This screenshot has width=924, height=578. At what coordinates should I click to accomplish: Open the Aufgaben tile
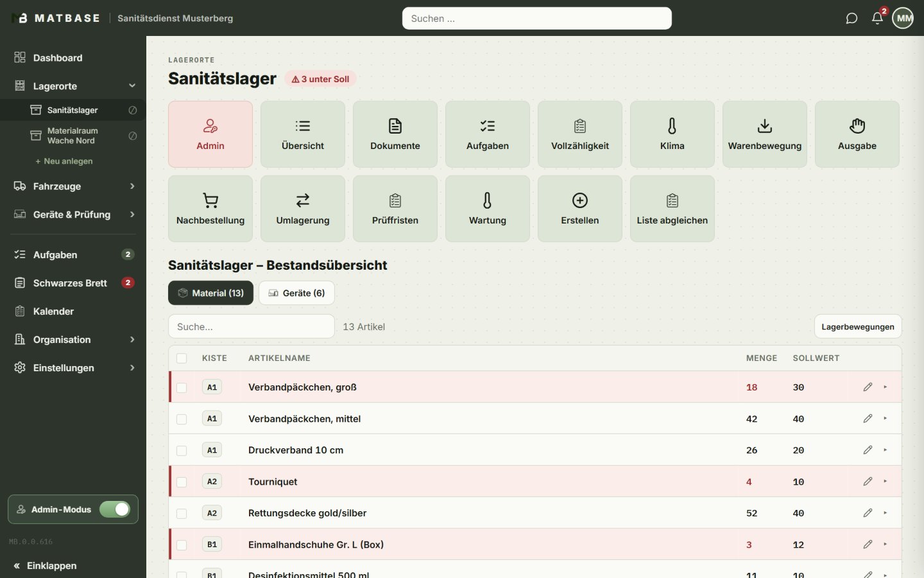(488, 134)
